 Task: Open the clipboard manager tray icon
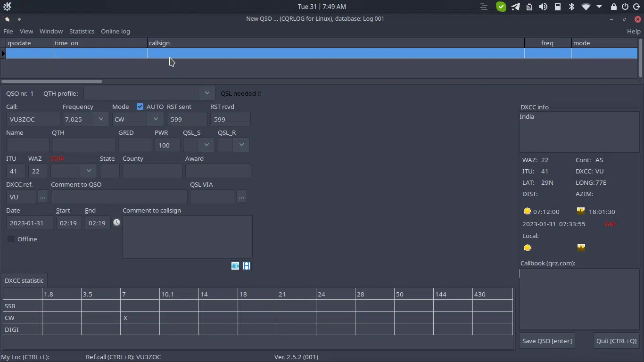(x=529, y=7)
